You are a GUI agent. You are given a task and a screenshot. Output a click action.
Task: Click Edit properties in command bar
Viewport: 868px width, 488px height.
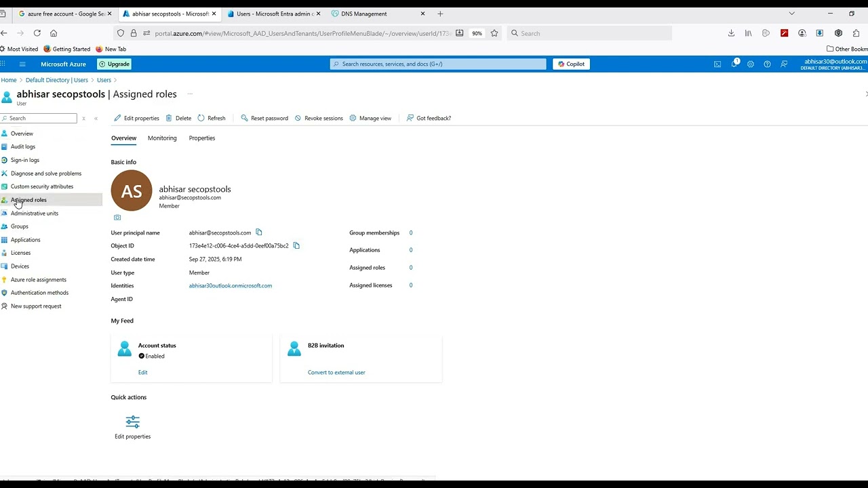[136, 118]
